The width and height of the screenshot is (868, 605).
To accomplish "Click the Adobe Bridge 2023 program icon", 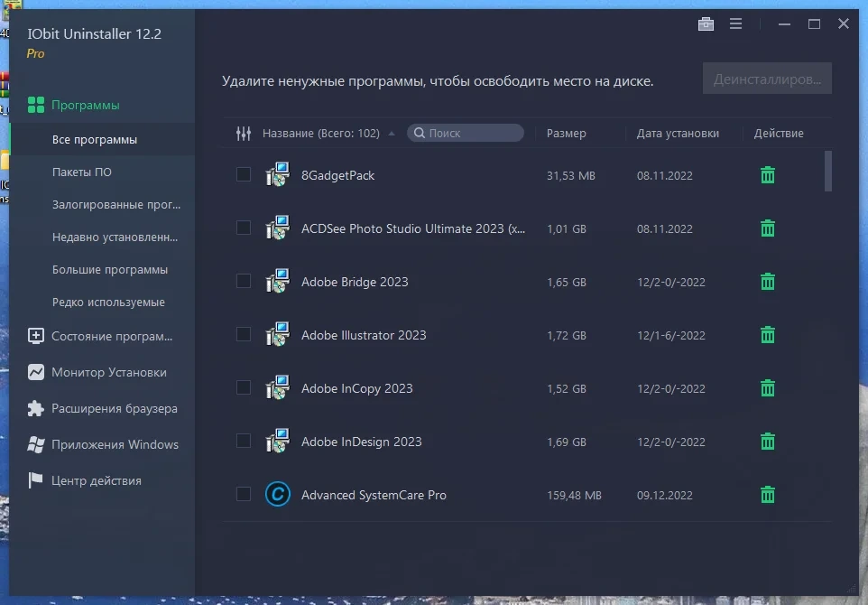I will click(x=277, y=281).
